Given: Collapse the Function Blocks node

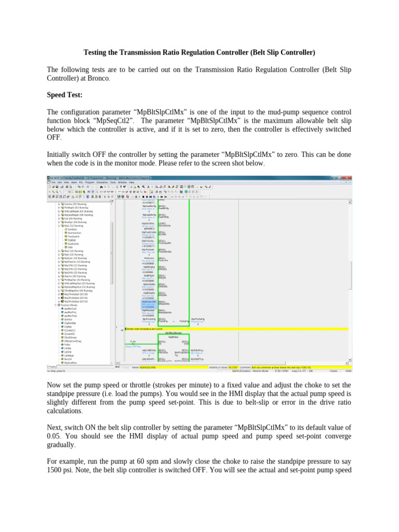Looking at the screenshot, I should click(55, 305).
